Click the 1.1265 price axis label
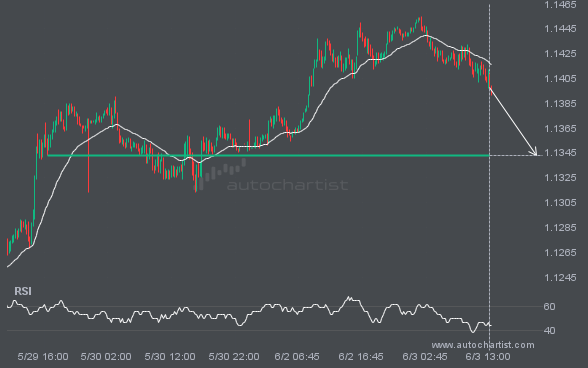This screenshot has width=588, height=368. (x=560, y=252)
